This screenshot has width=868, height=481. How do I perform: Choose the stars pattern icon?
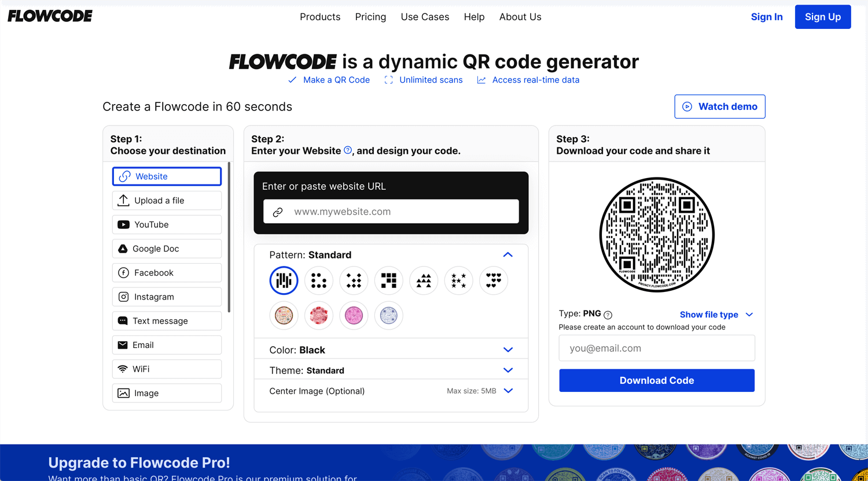coord(459,280)
